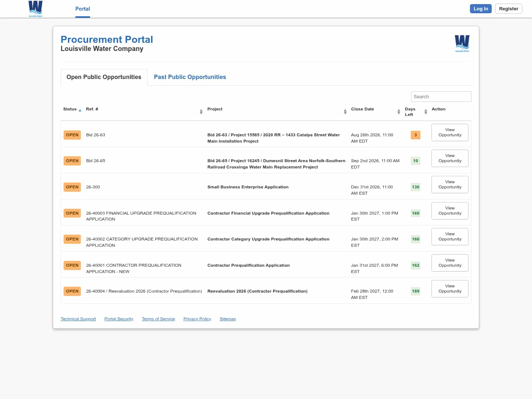The image size is (532, 399).
Task: Click close date 'Dec 31st 2026, 11:00 AM EST'
Action: pos(372,190)
